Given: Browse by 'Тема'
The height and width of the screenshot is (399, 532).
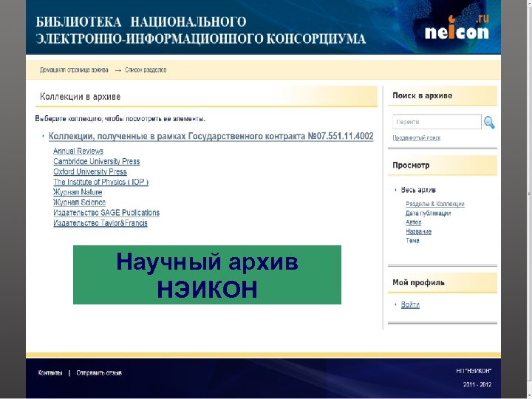Looking at the screenshot, I should click(412, 241).
